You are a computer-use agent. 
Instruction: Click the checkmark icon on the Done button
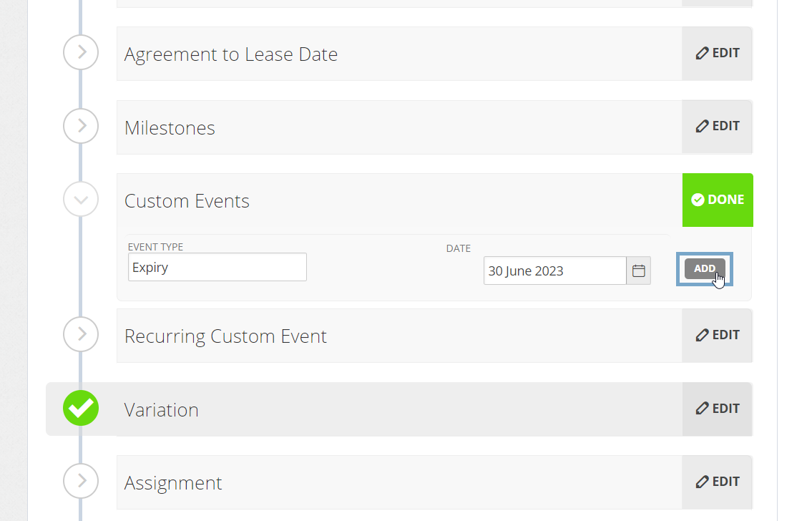(x=698, y=200)
